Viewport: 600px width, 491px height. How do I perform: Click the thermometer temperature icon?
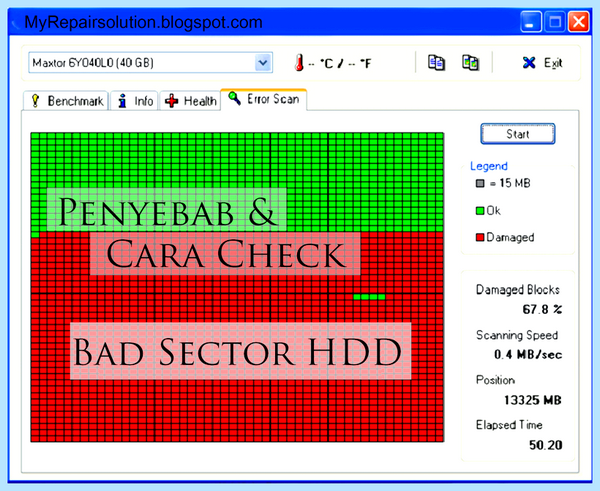tap(299, 62)
